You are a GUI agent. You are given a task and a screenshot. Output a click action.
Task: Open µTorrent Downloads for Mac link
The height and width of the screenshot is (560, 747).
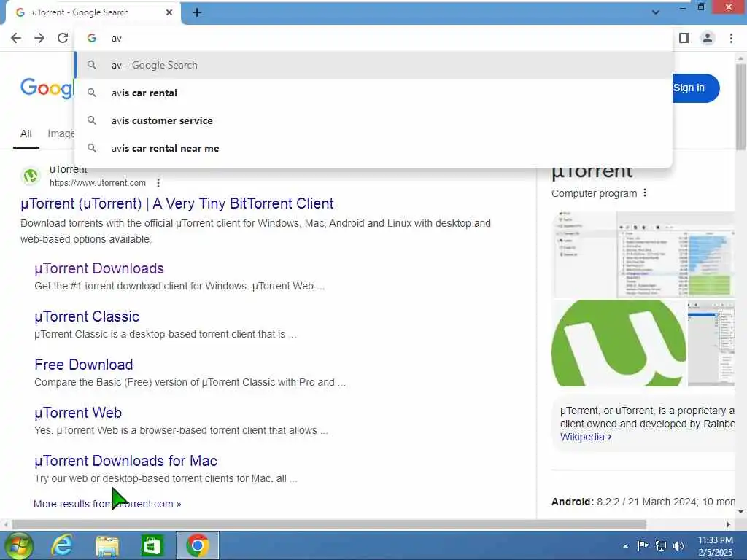125,461
